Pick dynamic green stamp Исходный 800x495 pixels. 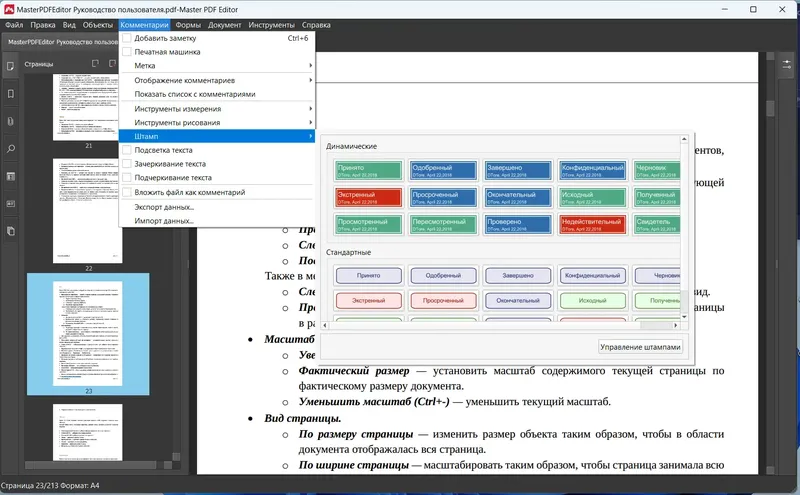coord(592,197)
